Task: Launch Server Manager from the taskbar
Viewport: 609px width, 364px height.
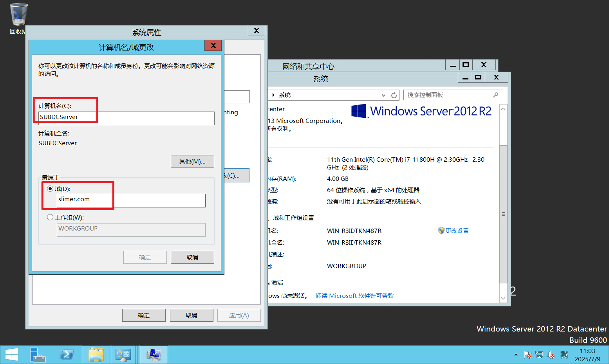Action: 38,355
